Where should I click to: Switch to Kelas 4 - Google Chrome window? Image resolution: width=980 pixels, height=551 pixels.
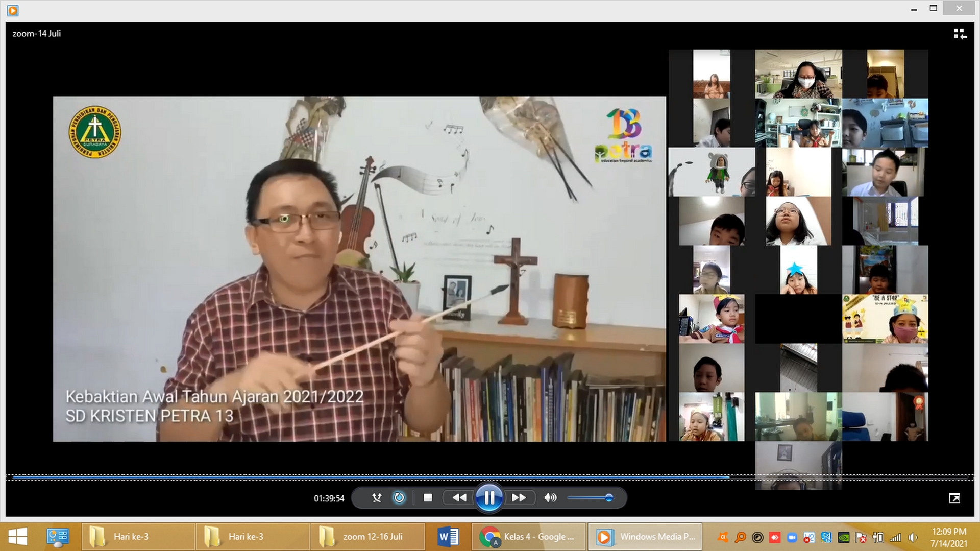click(529, 537)
